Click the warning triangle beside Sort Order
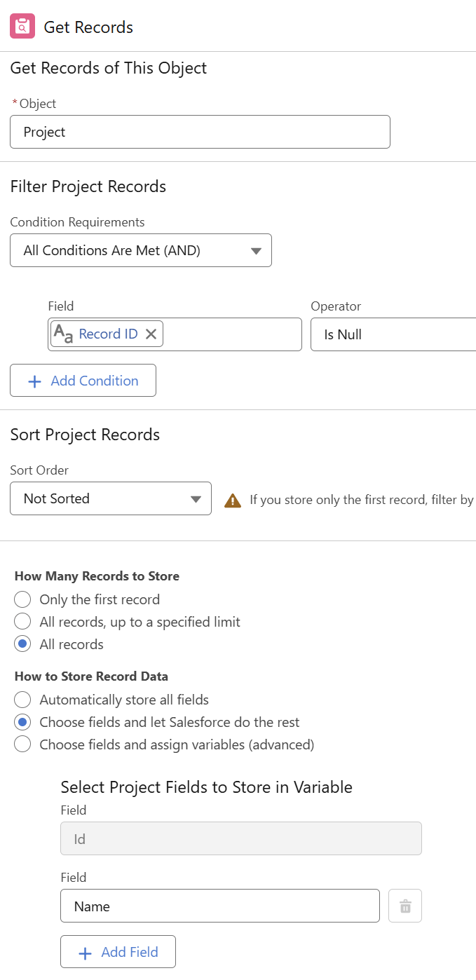Screen dimensions: 476x980 pos(233,501)
